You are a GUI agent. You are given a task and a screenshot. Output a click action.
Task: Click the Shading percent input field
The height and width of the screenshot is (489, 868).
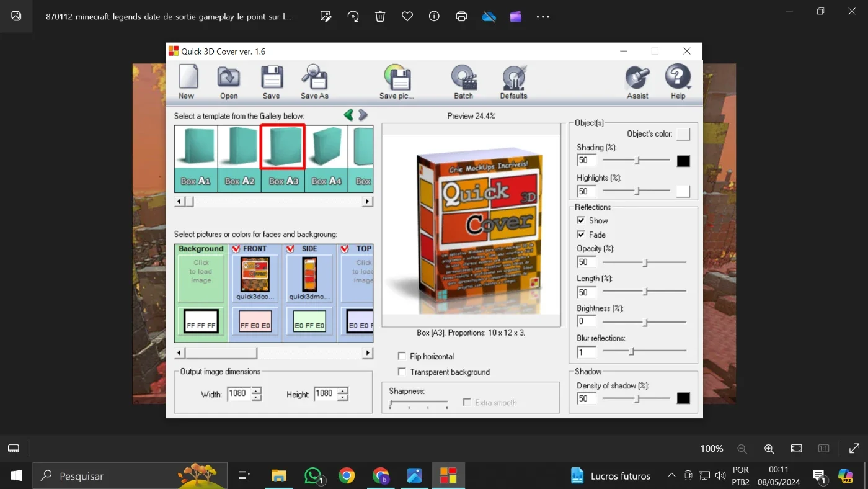coord(587,161)
